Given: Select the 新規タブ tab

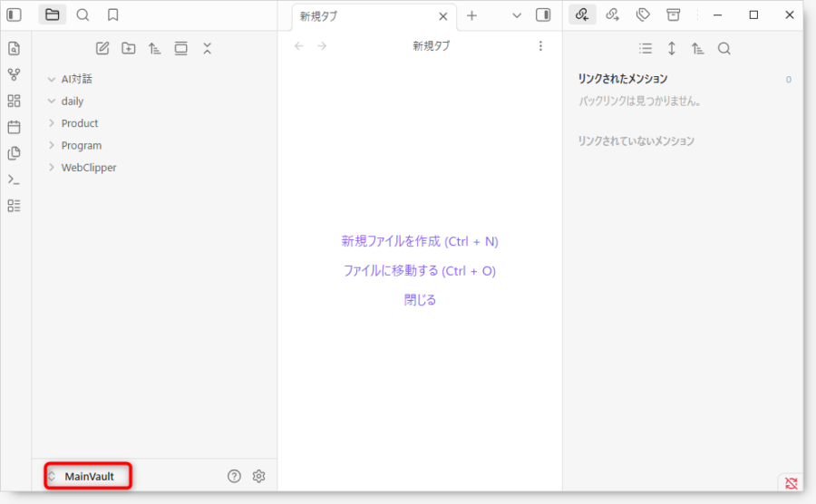Looking at the screenshot, I should pyautogui.click(x=363, y=16).
